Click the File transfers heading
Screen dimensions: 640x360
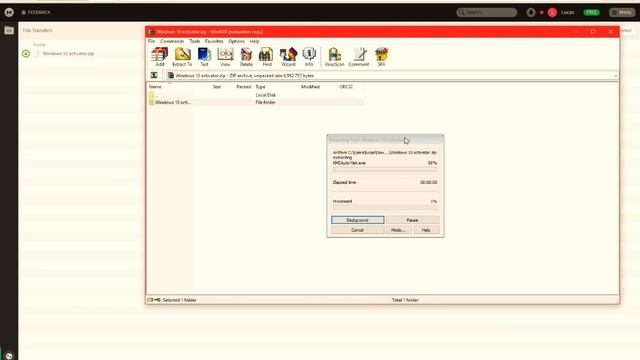pos(38,30)
